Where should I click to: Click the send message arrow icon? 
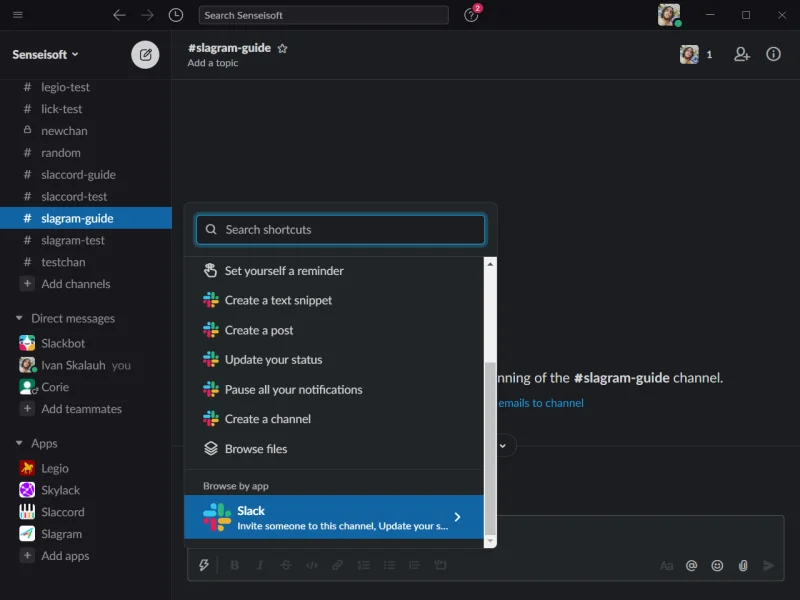click(x=768, y=566)
